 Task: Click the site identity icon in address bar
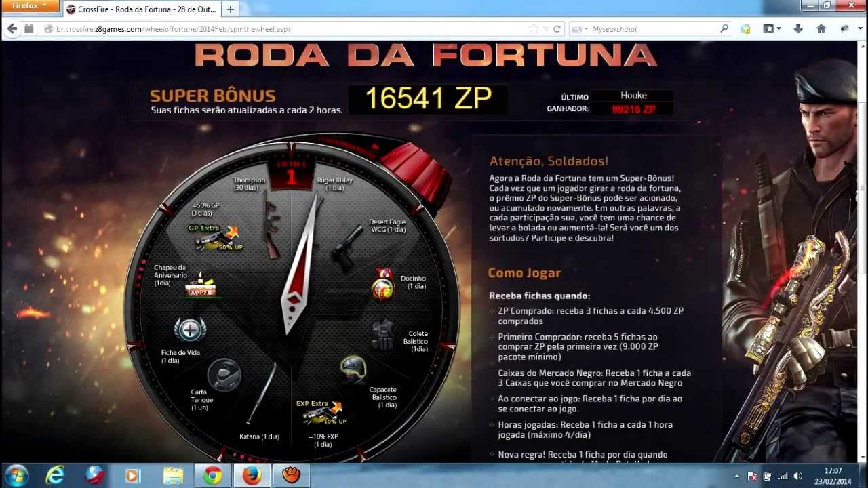tap(48, 29)
